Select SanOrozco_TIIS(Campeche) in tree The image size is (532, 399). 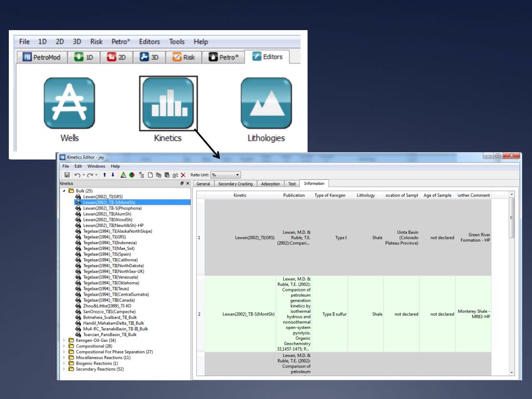coord(109,312)
